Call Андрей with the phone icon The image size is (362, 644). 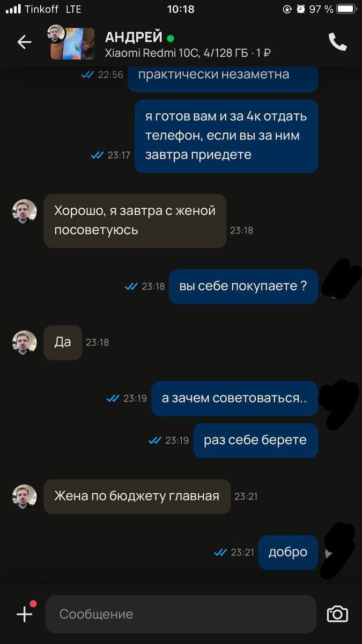click(337, 42)
